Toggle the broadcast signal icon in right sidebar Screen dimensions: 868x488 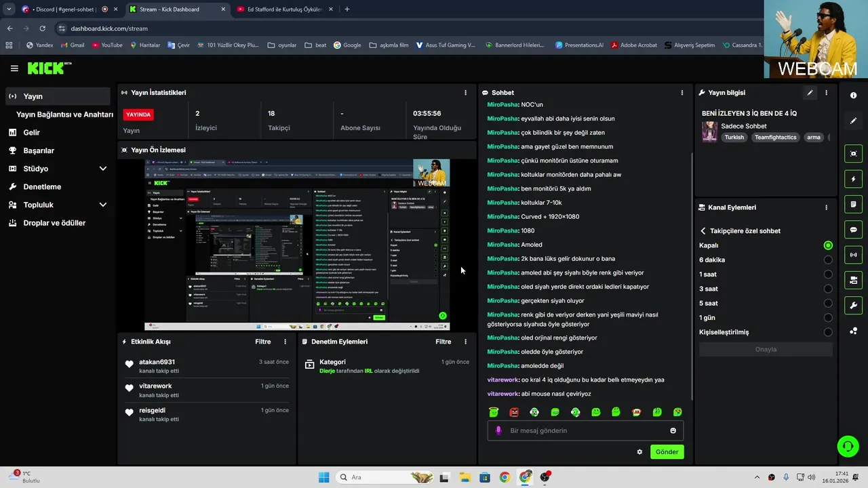(853, 255)
